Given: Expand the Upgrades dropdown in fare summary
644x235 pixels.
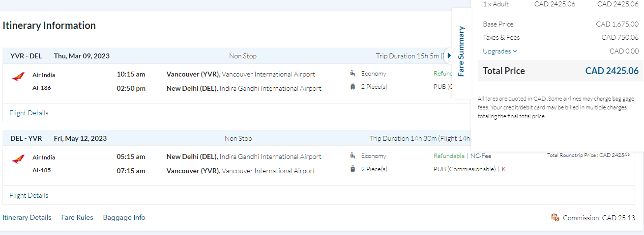Looking at the screenshot, I should point(500,51).
